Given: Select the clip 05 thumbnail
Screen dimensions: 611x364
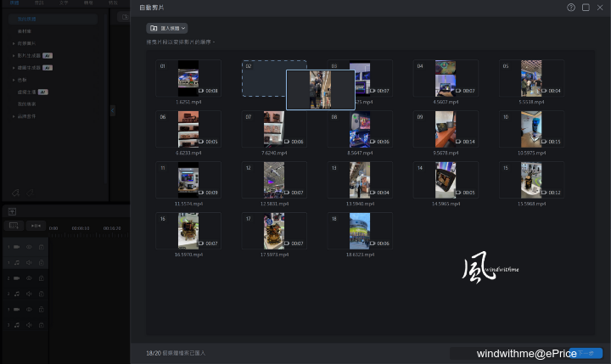Looking at the screenshot, I should coord(531,78).
